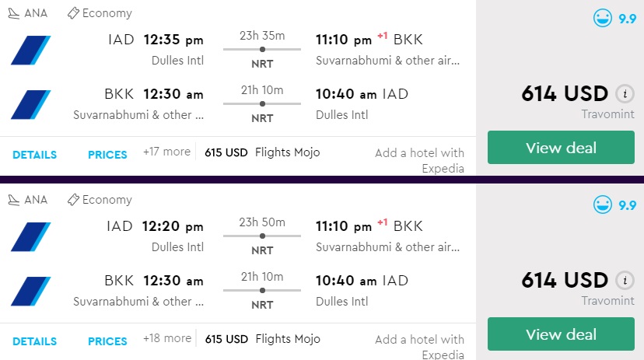Open the 615 USD Flights Mojo offer in the first result

[262, 152]
